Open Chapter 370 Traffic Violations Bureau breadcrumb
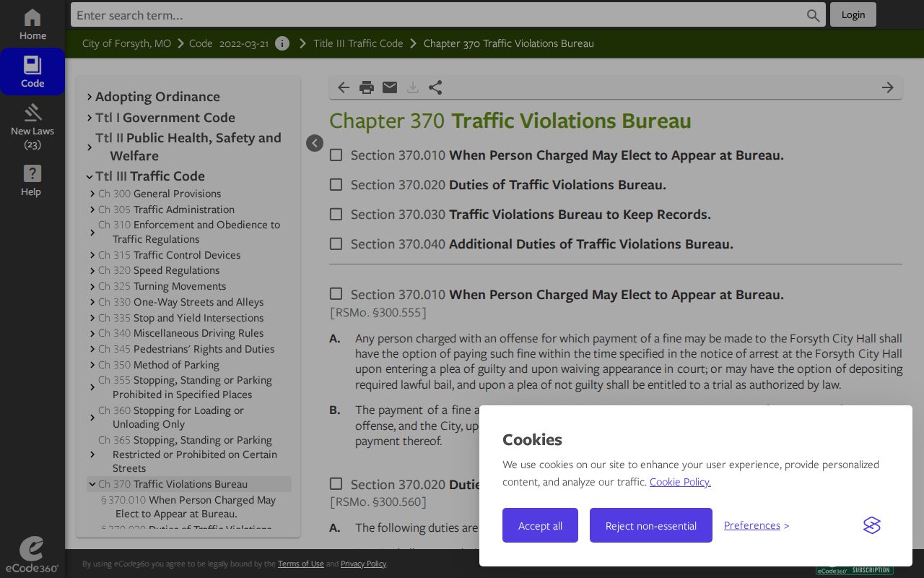Screen dimensions: 924x578 pyautogui.click(x=509, y=43)
